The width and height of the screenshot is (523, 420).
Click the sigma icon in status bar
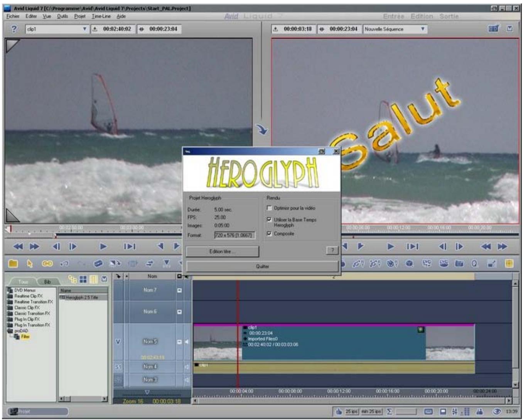tap(389, 412)
